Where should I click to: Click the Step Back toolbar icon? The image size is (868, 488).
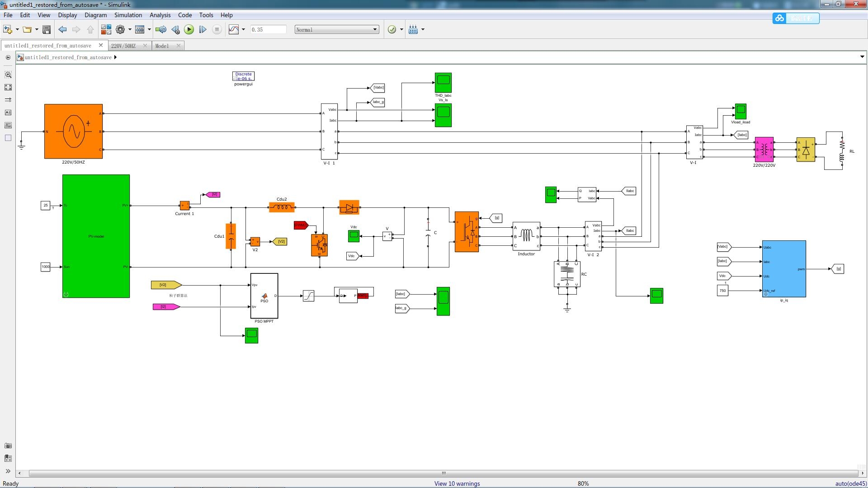pos(175,29)
